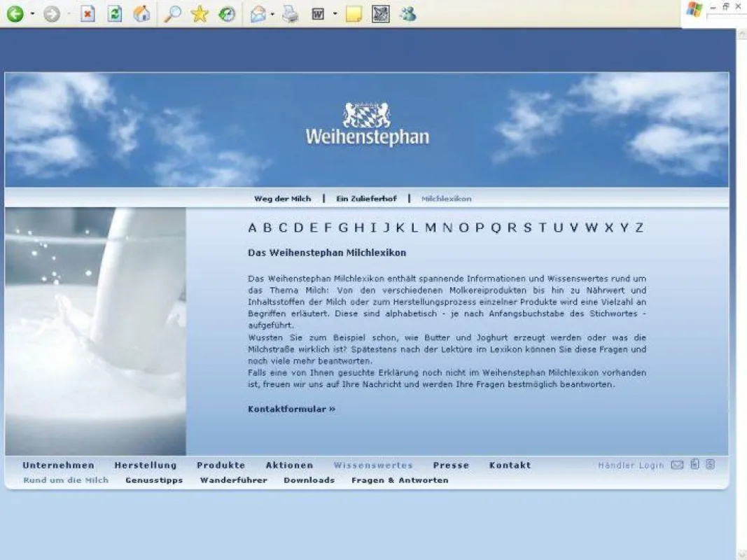Screen dimensions: 747x560
Task: Select letter B in the lexicon alphabet
Action: [x=267, y=227]
